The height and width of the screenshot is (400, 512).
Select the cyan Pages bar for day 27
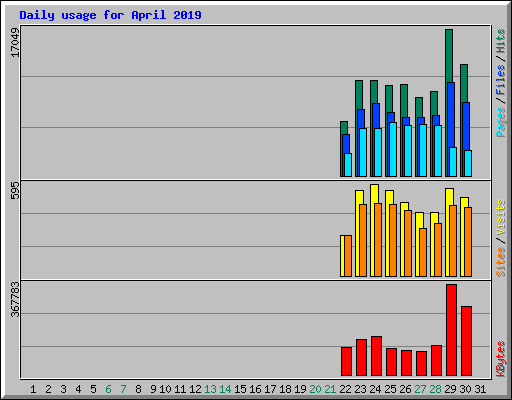(x=423, y=150)
